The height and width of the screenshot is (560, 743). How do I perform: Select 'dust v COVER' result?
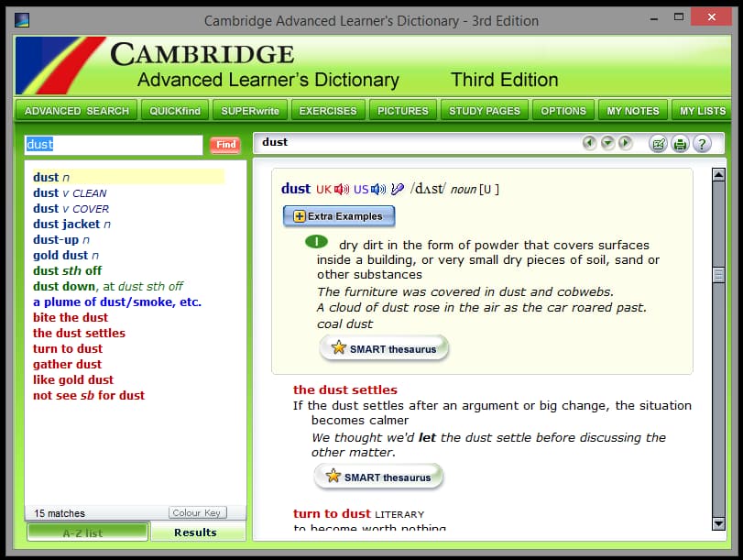point(71,209)
